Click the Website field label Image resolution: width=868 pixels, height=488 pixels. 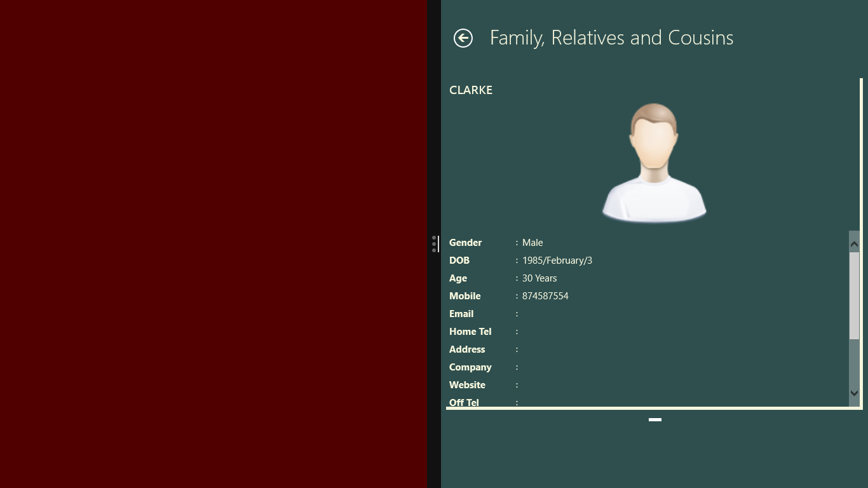point(467,385)
